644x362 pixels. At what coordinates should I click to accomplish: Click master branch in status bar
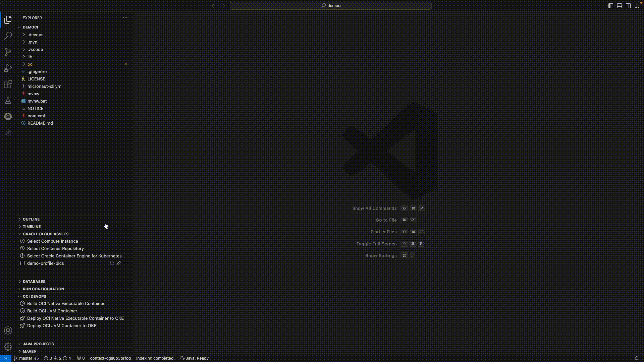(23, 358)
